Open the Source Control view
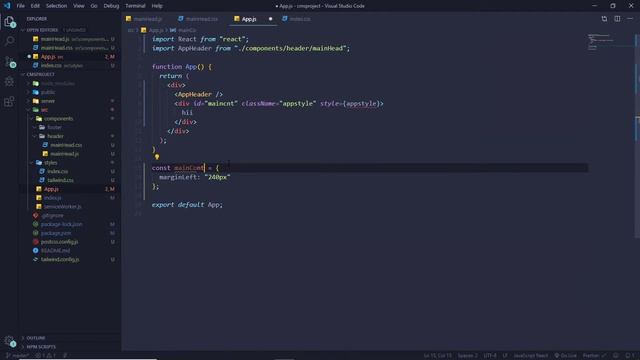 tap(9, 62)
